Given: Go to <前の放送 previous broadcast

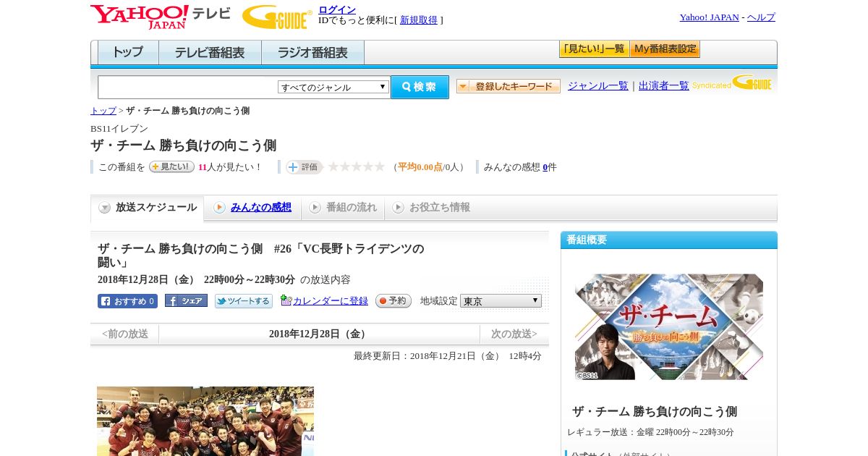Looking at the screenshot, I should click(125, 334).
